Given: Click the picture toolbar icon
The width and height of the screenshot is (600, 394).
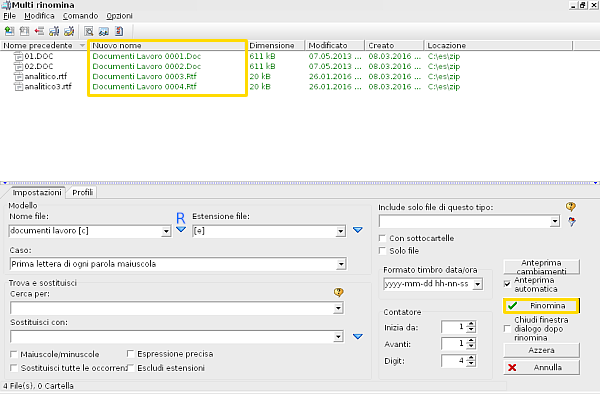Looking at the screenshot, I should click(104, 31).
